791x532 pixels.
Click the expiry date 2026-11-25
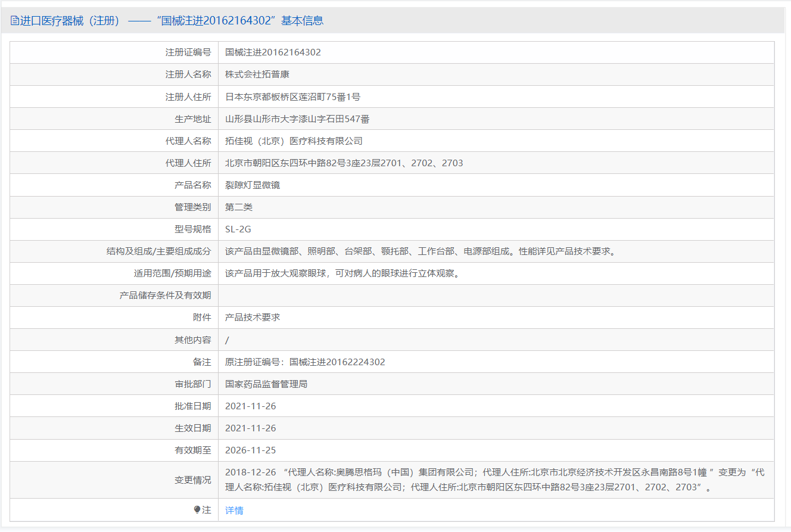pyautogui.click(x=250, y=450)
